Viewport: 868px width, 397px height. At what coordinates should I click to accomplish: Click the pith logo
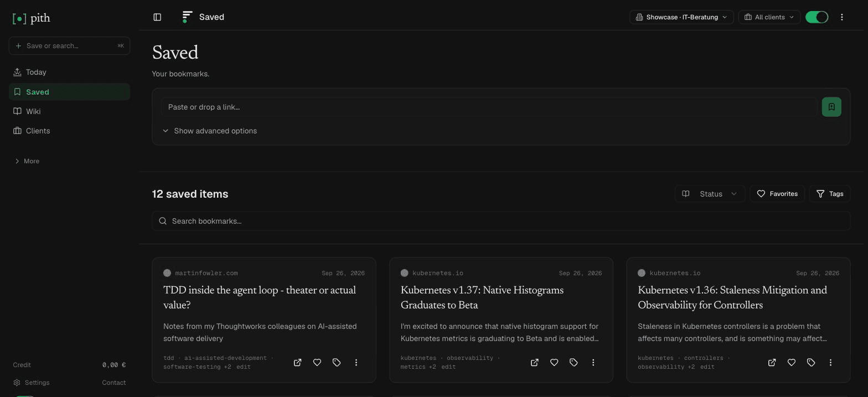pyautogui.click(x=32, y=18)
